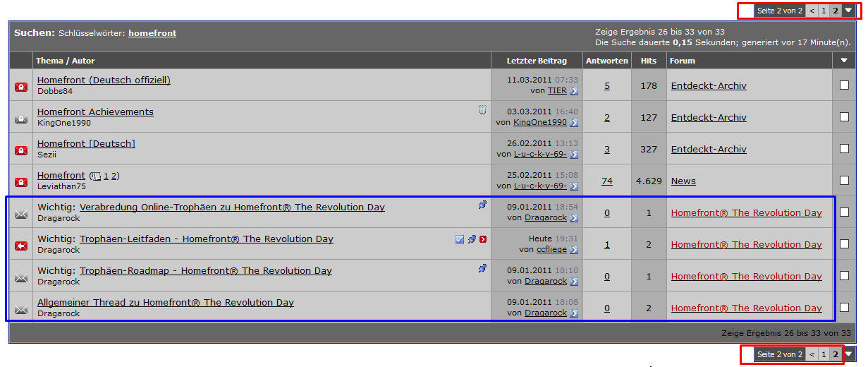Click the 74 replies count link
The height and width of the screenshot is (367, 868).
point(607,181)
